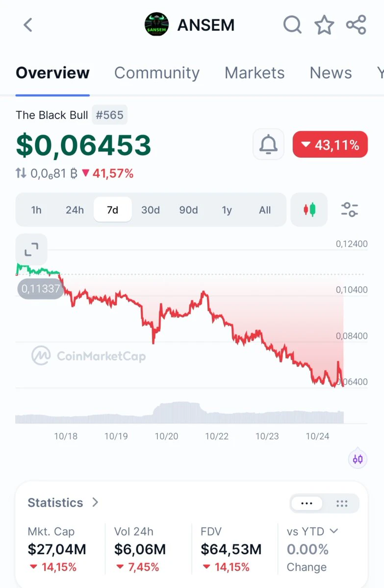
Task: Expand chart to fullscreen
Action: pyautogui.click(x=31, y=249)
